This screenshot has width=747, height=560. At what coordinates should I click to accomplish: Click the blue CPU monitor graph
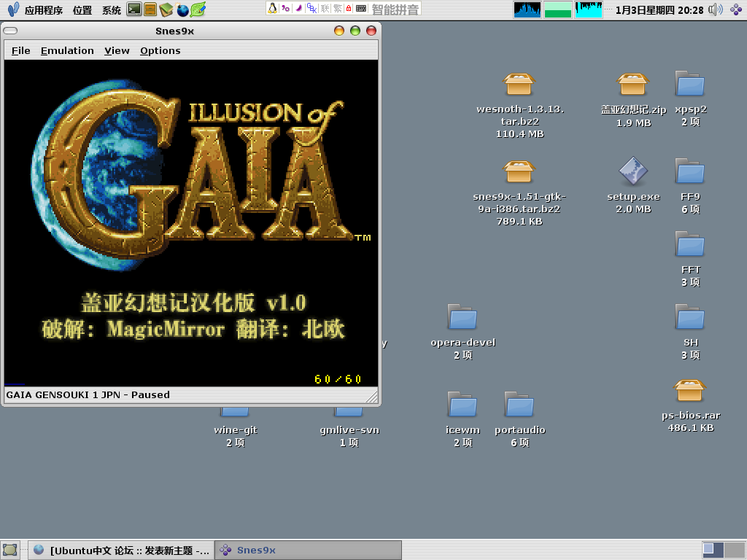click(x=527, y=9)
